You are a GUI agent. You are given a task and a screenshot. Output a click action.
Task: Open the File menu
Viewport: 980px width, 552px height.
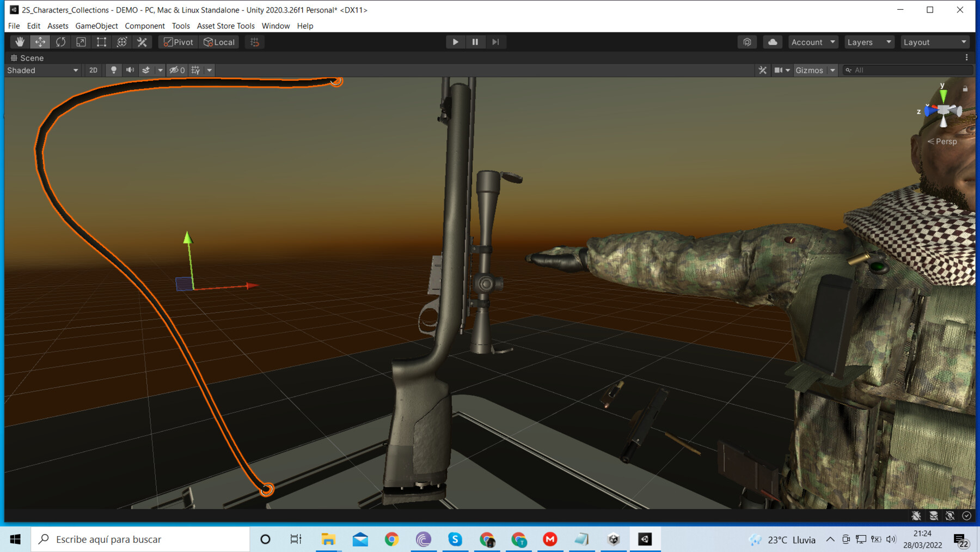point(14,26)
